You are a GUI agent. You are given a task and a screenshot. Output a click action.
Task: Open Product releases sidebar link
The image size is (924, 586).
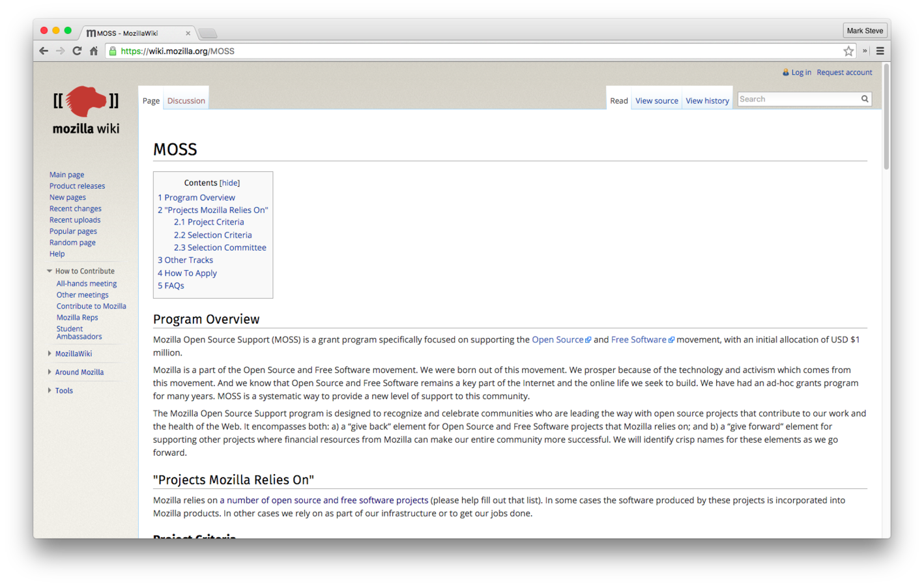click(77, 186)
